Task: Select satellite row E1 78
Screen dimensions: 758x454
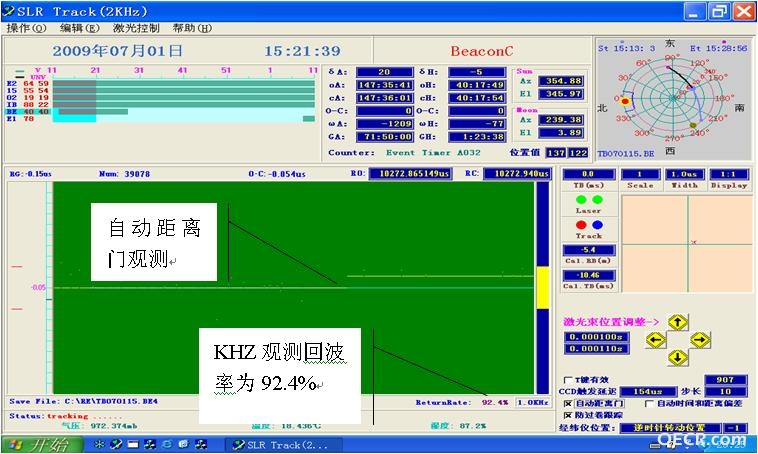Action: 160,118
